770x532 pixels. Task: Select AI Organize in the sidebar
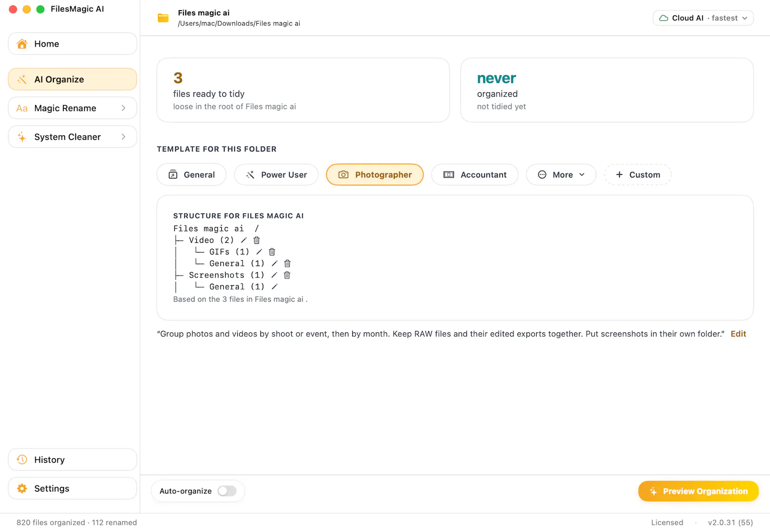pos(73,79)
